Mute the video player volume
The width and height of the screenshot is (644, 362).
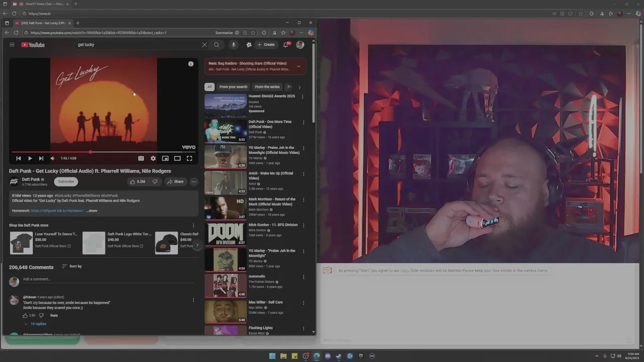[x=52, y=158]
